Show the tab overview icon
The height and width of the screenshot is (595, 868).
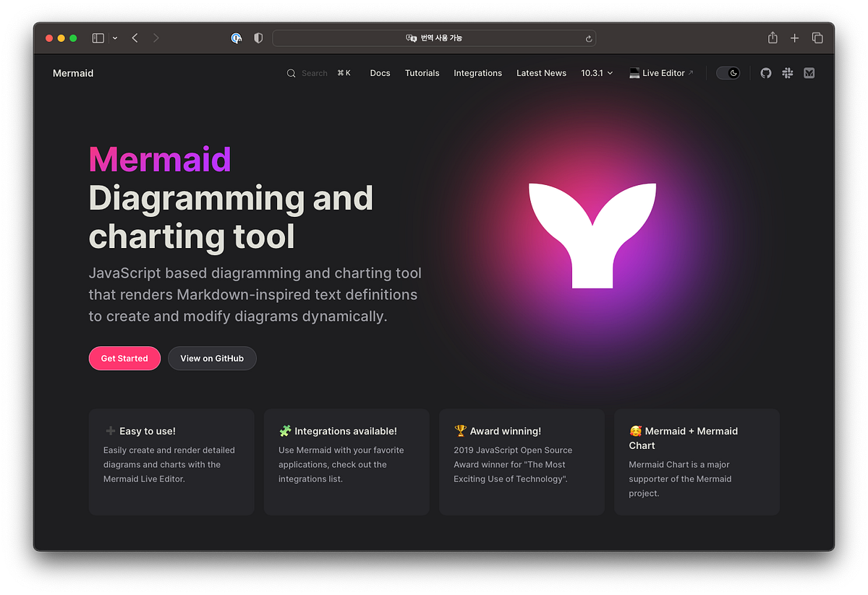(817, 38)
